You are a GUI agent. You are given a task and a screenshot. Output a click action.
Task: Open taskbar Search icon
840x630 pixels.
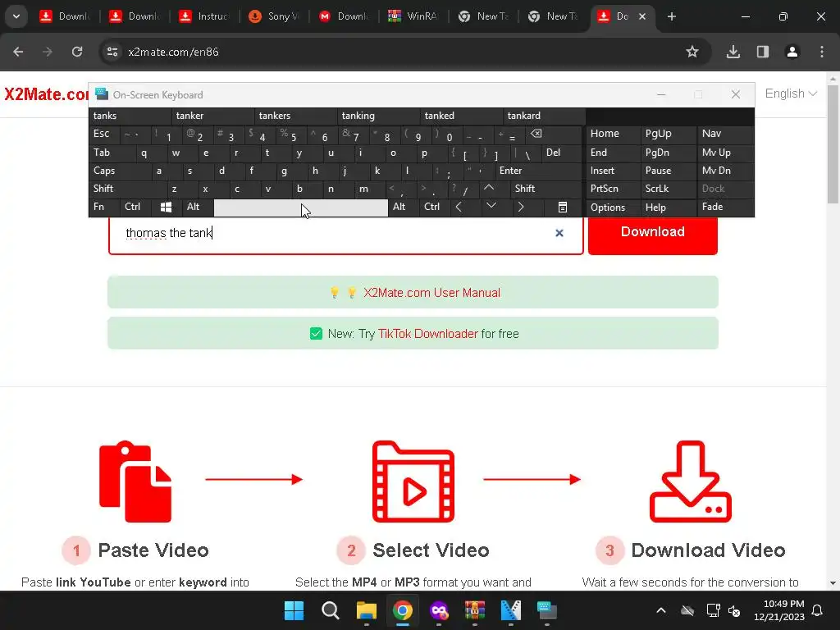[331, 610]
